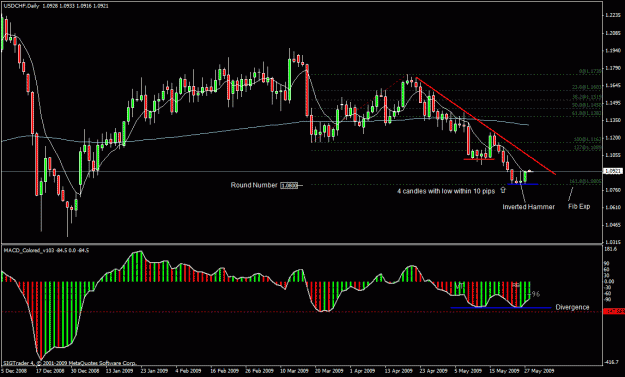
Task: Click the MACD_Colored_v103 indicator label
Action: click(x=46, y=250)
